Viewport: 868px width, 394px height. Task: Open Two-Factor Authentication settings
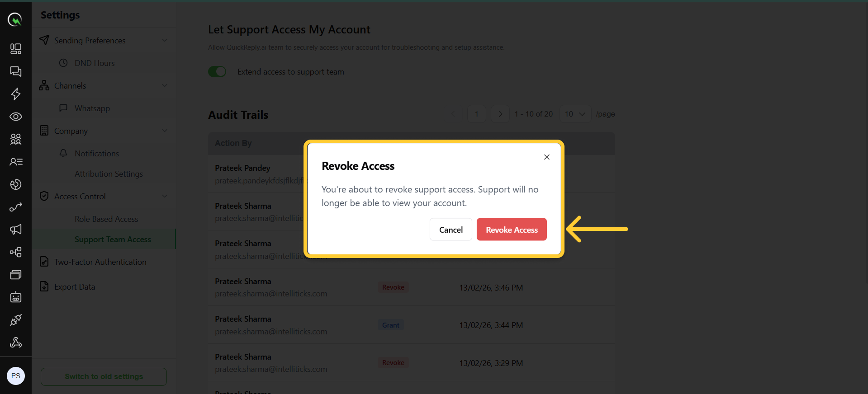coord(100,262)
